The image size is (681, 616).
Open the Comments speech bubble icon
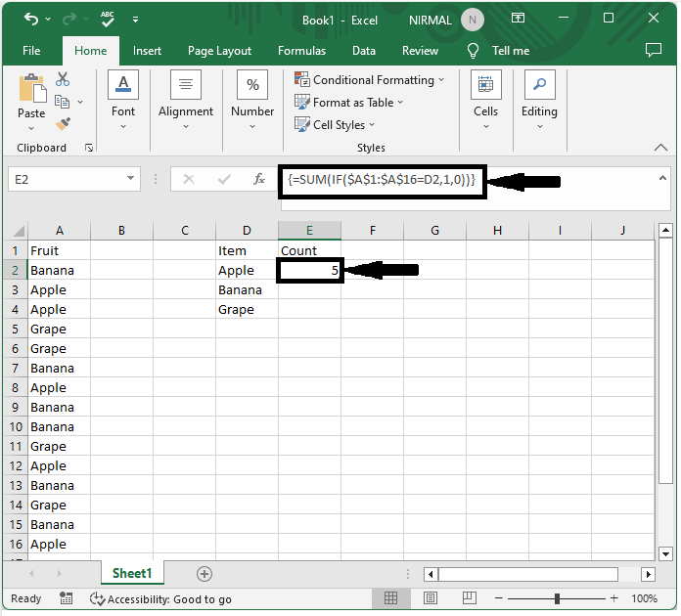pyautogui.click(x=654, y=50)
